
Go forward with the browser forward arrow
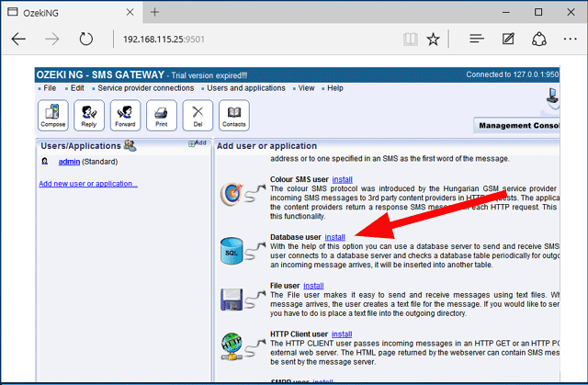pyautogui.click(x=51, y=39)
